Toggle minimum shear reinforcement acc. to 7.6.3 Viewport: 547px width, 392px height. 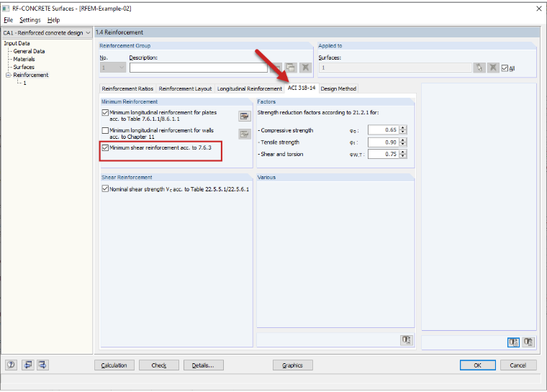point(105,148)
